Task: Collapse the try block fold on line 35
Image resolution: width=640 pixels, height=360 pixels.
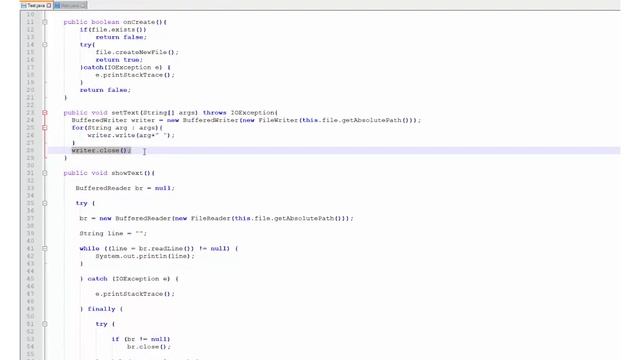Action: tap(44, 203)
